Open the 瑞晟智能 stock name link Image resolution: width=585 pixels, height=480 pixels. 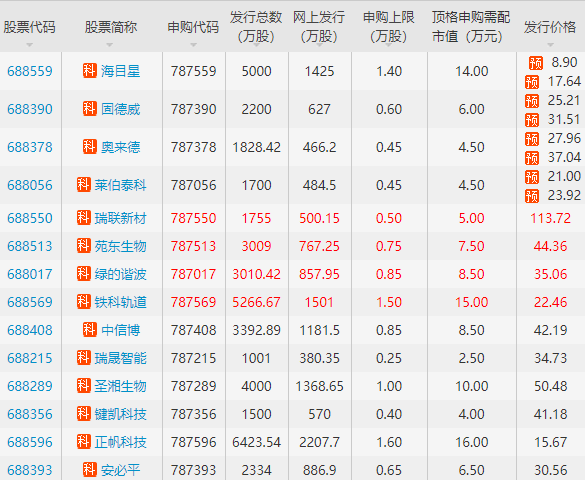(x=121, y=358)
